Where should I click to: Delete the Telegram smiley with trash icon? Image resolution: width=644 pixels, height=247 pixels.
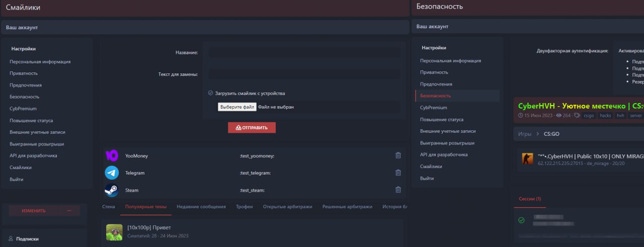pyautogui.click(x=398, y=173)
